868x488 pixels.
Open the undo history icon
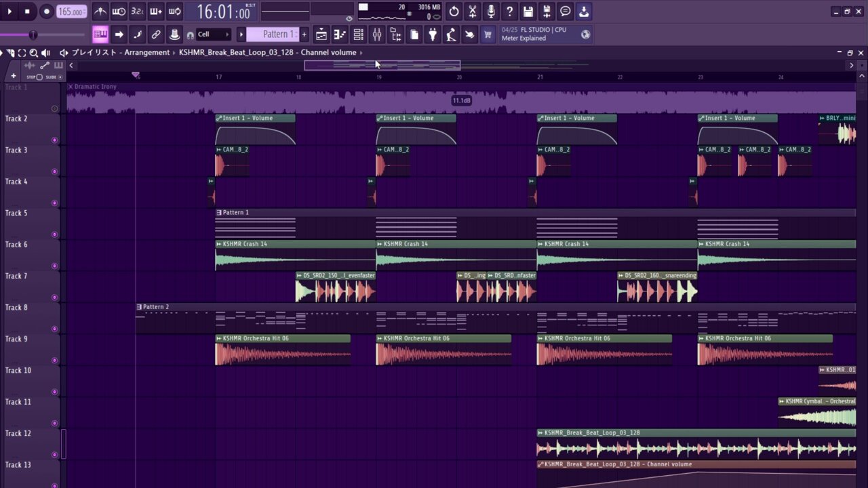(454, 11)
